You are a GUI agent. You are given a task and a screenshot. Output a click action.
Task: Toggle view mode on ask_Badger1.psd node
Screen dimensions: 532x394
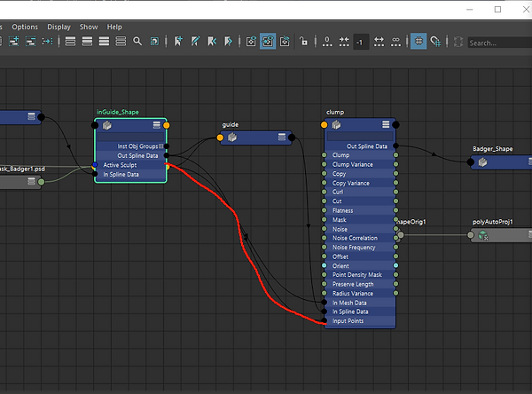tap(31, 181)
